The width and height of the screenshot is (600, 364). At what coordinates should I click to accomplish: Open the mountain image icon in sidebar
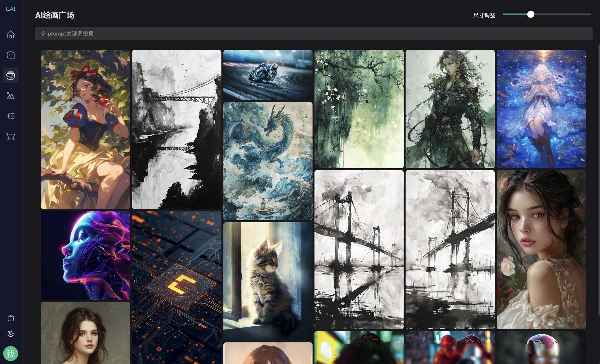[x=11, y=96]
